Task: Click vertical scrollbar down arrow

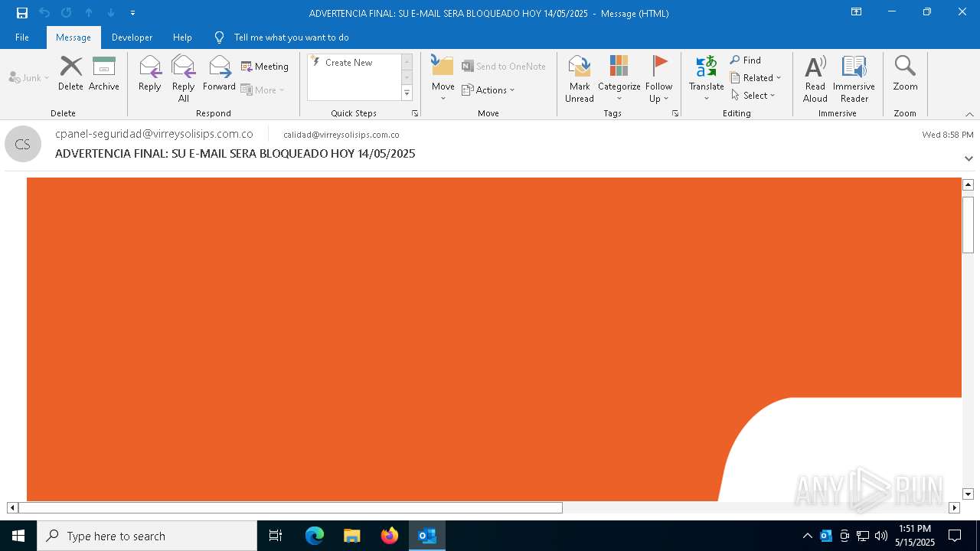Action: point(968,494)
